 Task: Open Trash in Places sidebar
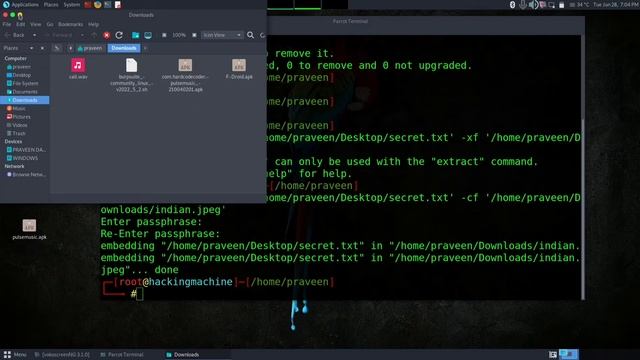(24, 133)
